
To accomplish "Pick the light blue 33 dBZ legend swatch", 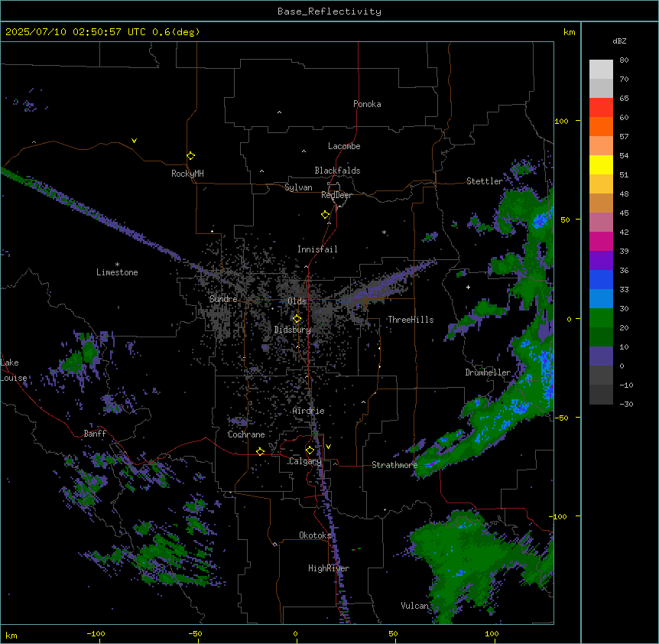I will [601, 298].
